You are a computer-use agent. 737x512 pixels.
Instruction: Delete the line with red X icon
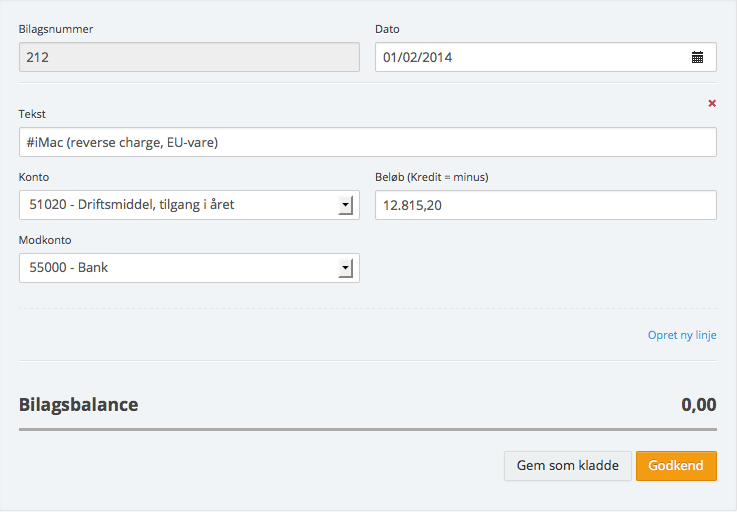point(712,103)
